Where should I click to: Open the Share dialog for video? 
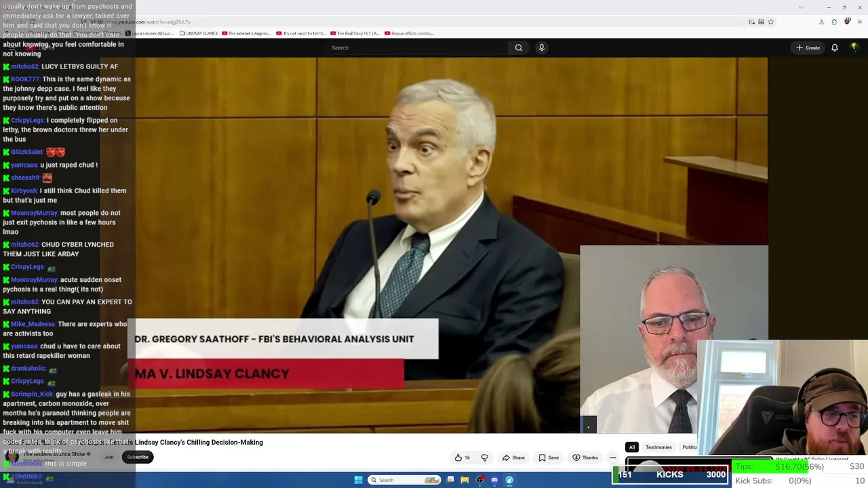(513, 457)
